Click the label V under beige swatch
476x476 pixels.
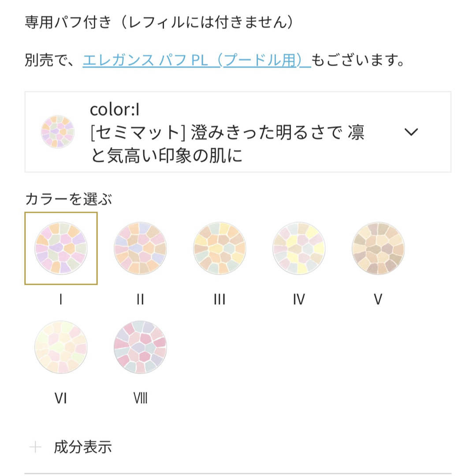pyautogui.click(x=378, y=299)
